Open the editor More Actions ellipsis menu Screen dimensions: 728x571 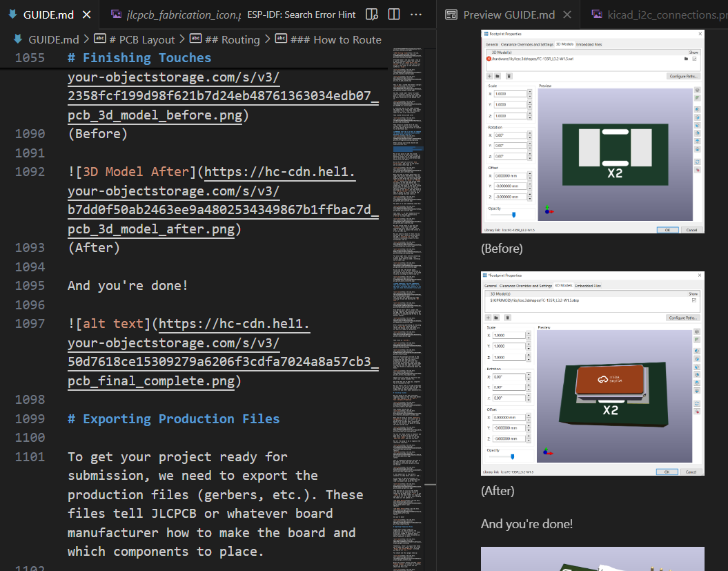[416, 14]
